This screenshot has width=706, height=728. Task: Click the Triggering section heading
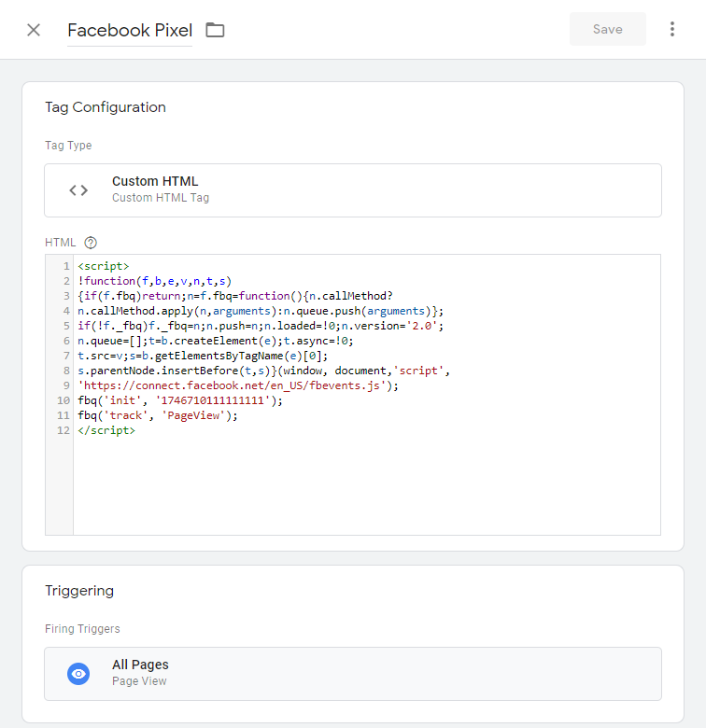79,591
